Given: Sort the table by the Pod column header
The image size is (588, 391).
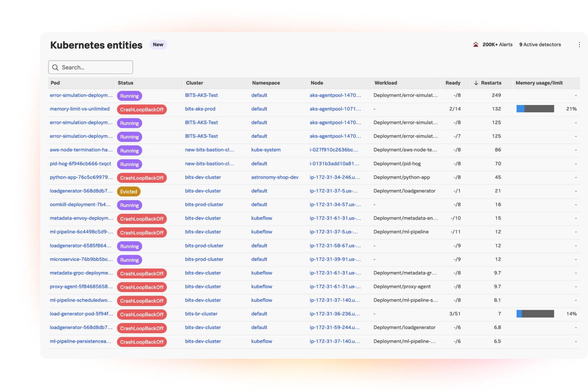Looking at the screenshot, I should click(55, 83).
